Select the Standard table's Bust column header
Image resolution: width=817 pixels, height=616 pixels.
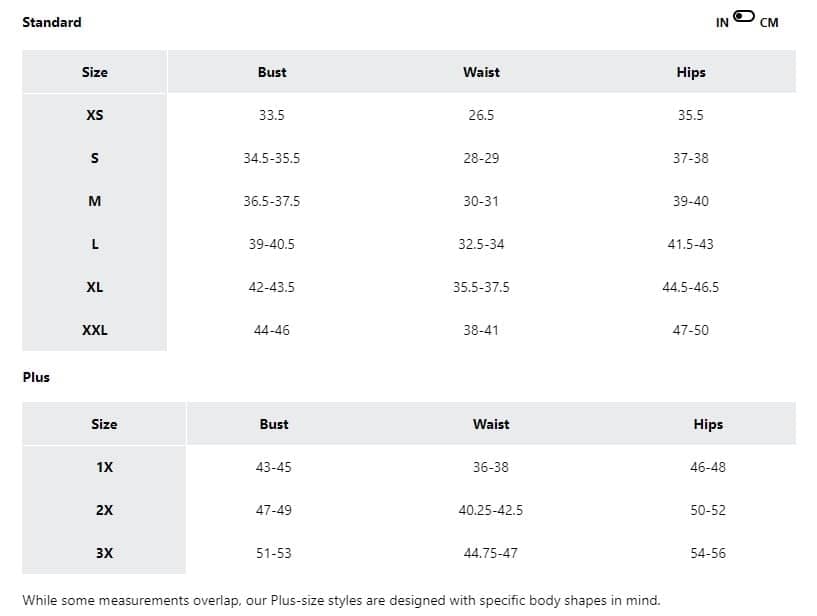pos(272,72)
